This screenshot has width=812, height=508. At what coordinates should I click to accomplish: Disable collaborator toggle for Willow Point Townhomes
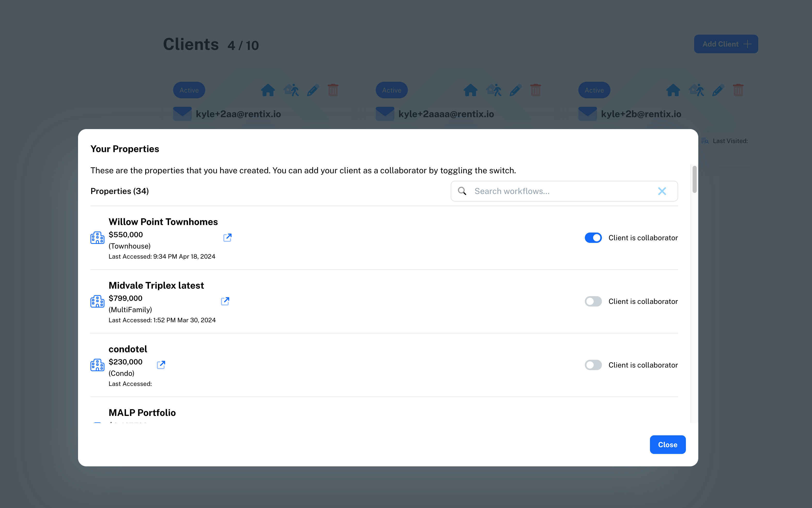(593, 238)
